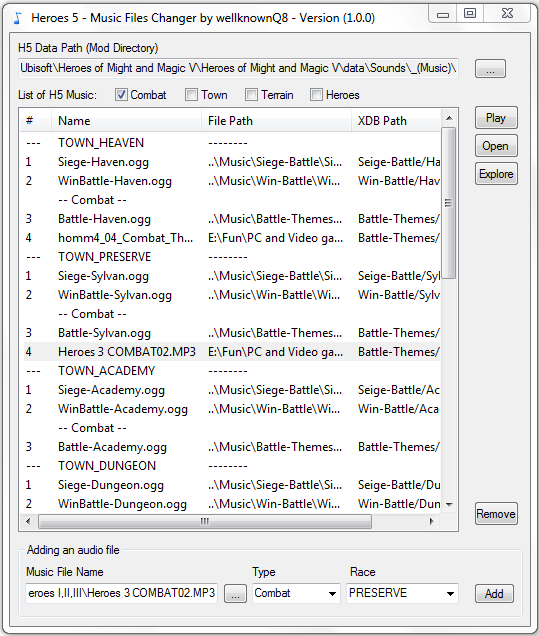This screenshot has width=539, height=636.
Task: Play the selected music file
Action: tap(496, 118)
